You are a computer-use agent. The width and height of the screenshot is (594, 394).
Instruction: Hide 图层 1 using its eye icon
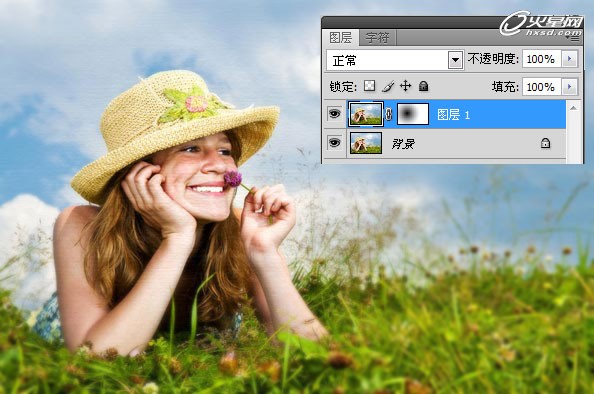tap(335, 114)
